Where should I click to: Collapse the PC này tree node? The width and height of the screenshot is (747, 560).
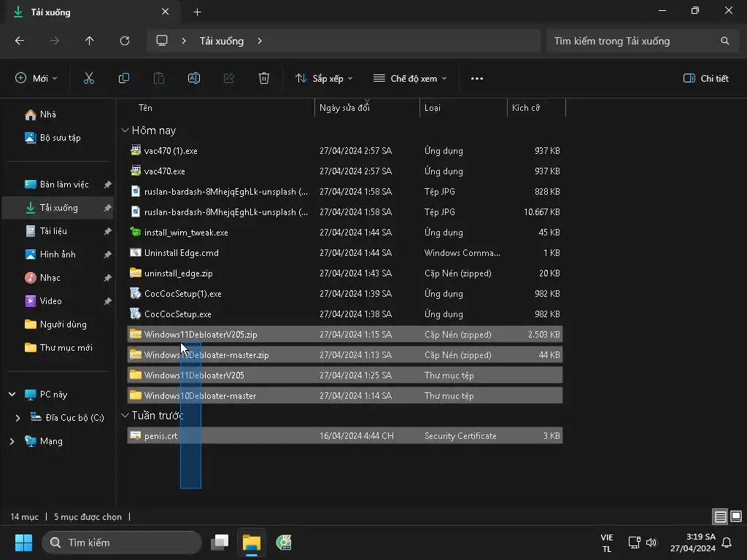(x=12, y=394)
